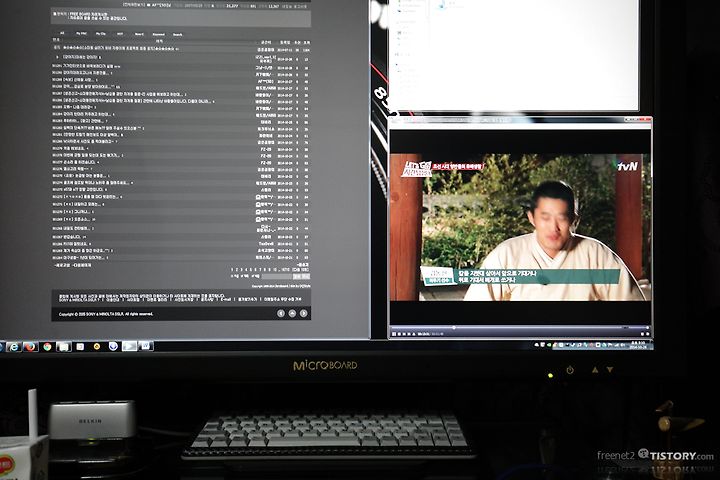Image resolution: width=720 pixels, height=480 pixels.
Task: Go forward with the footer right-arrow icon
Action: coord(304,313)
